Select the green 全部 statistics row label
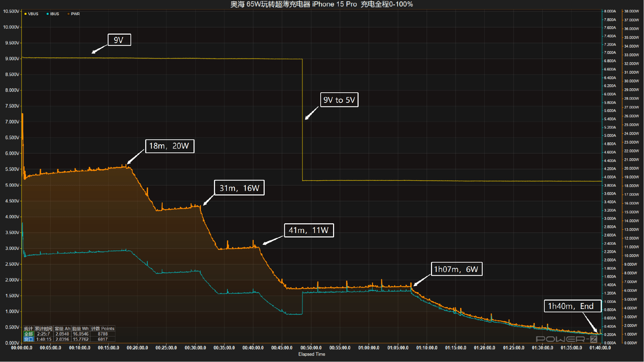Viewport: 644px width, 362px height. (x=29, y=334)
